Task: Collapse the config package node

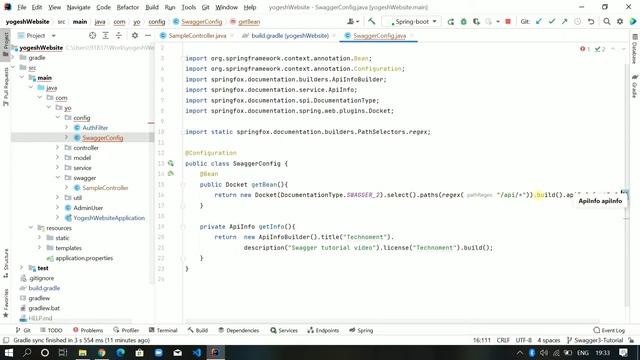Action: point(58,117)
